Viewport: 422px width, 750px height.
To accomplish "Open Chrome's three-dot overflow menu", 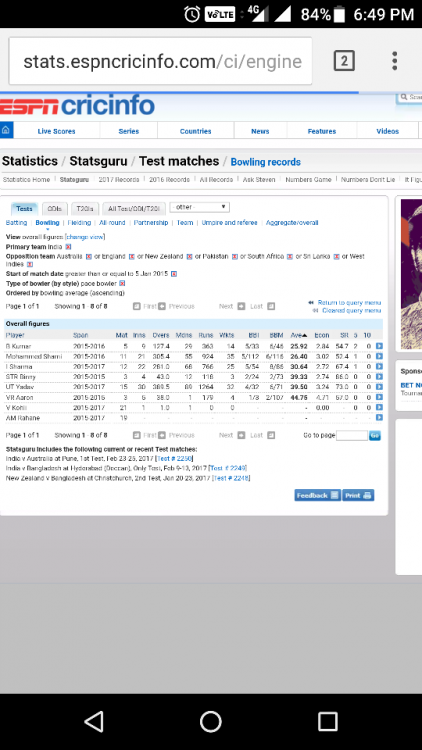I will pos(394,61).
